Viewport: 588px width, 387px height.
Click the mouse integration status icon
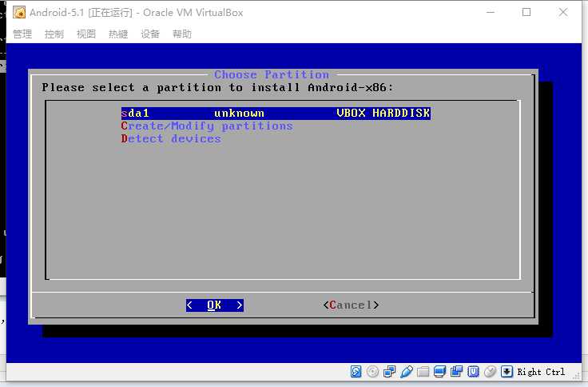(x=490, y=372)
